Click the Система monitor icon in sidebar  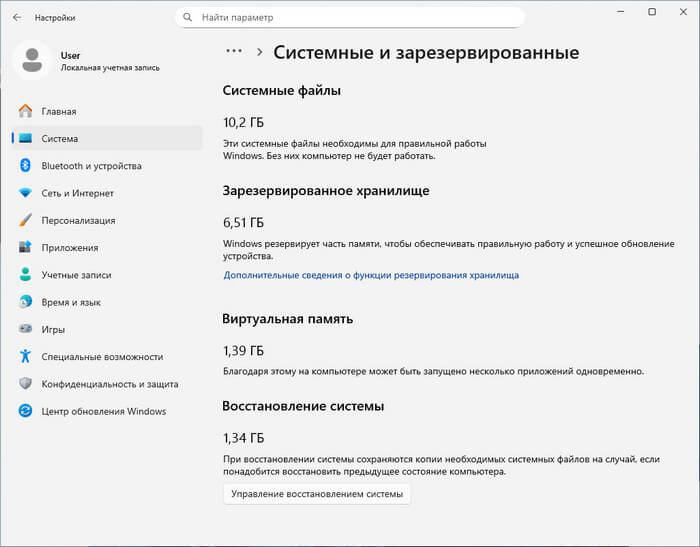point(25,139)
